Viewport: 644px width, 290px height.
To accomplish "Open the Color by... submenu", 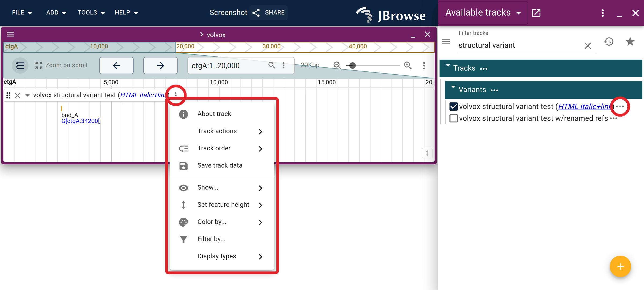I will coord(222,222).
